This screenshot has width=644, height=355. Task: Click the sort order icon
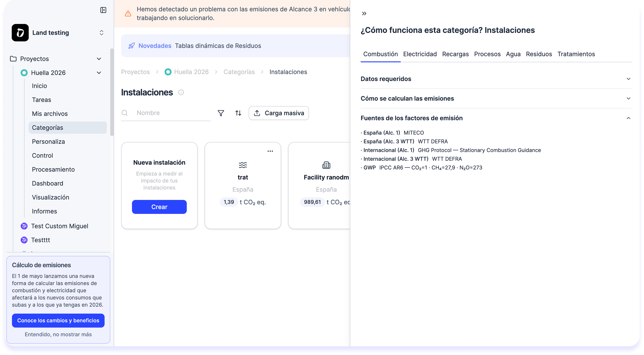(x=238, y=113)
